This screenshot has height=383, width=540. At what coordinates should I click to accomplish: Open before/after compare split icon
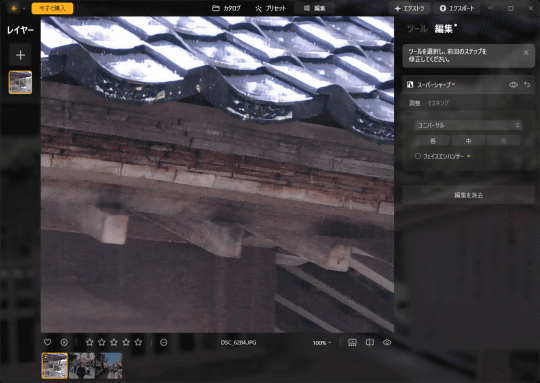370,342
